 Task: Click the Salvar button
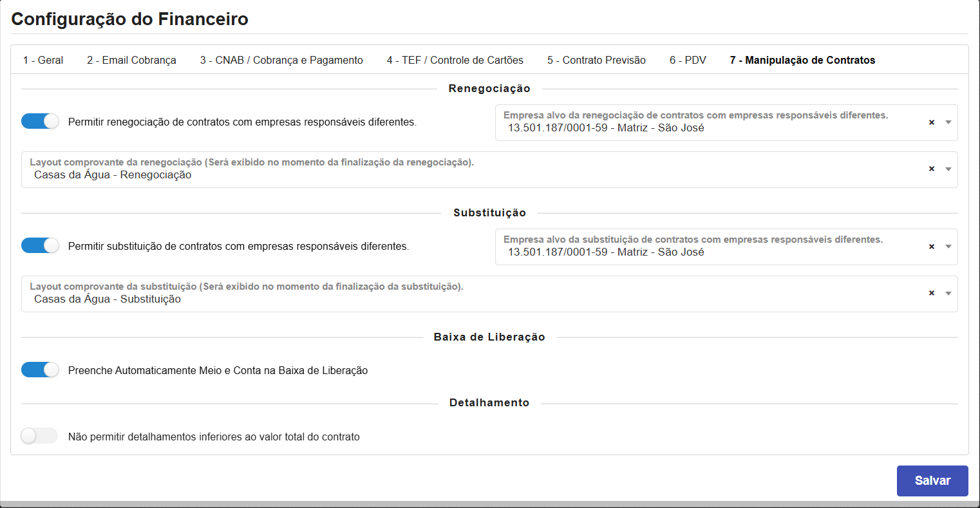tap(932, 480)
